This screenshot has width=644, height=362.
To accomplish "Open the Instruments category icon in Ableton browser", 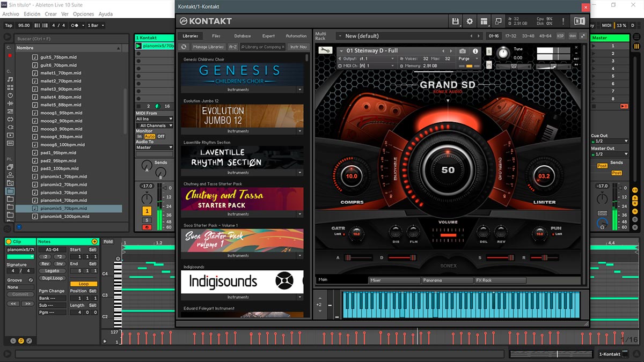I will (x=10, y=95).
